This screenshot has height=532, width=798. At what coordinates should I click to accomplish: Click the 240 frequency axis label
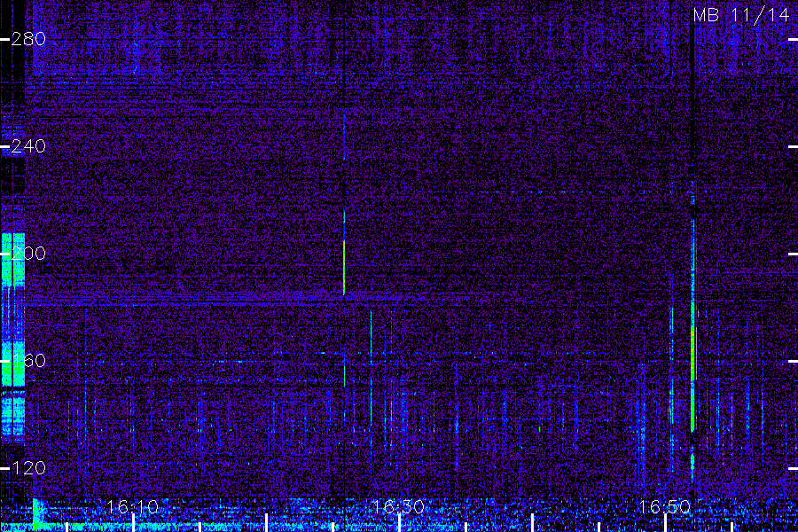[28, 146]
